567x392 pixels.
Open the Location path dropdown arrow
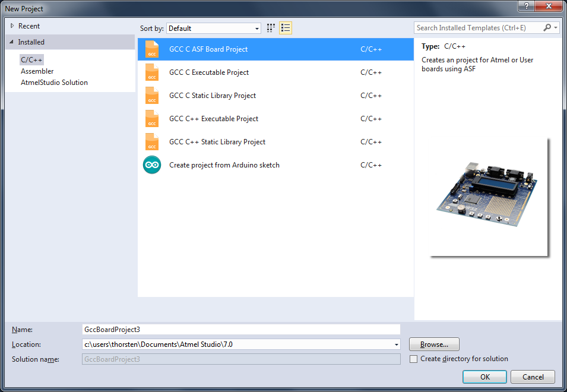(x=397, y=344)
